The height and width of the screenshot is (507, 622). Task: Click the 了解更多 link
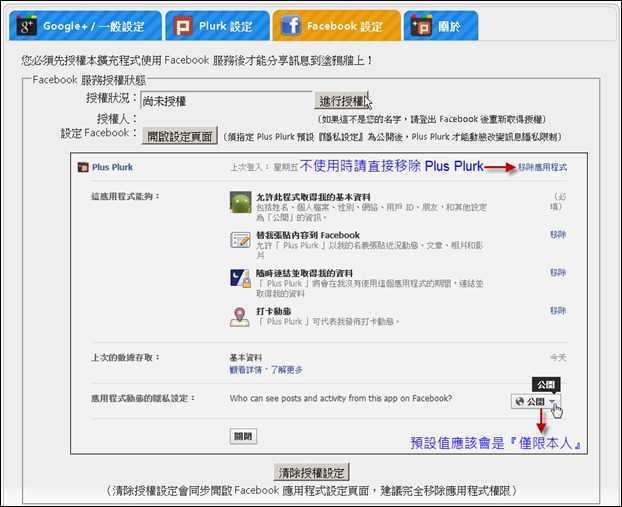point(286,370)
